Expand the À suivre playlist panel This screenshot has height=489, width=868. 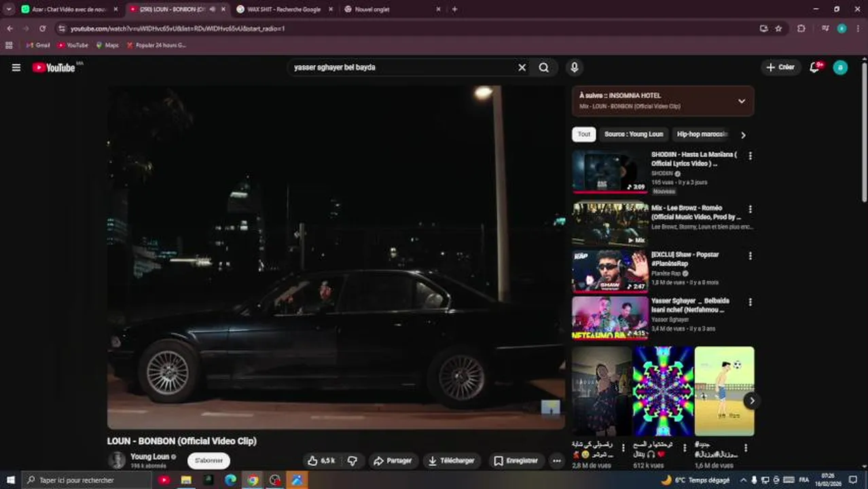[742, 101]
